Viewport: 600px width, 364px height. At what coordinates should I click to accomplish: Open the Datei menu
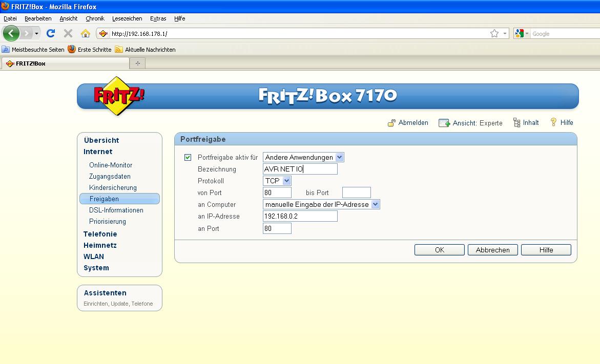tap(10, 18)
